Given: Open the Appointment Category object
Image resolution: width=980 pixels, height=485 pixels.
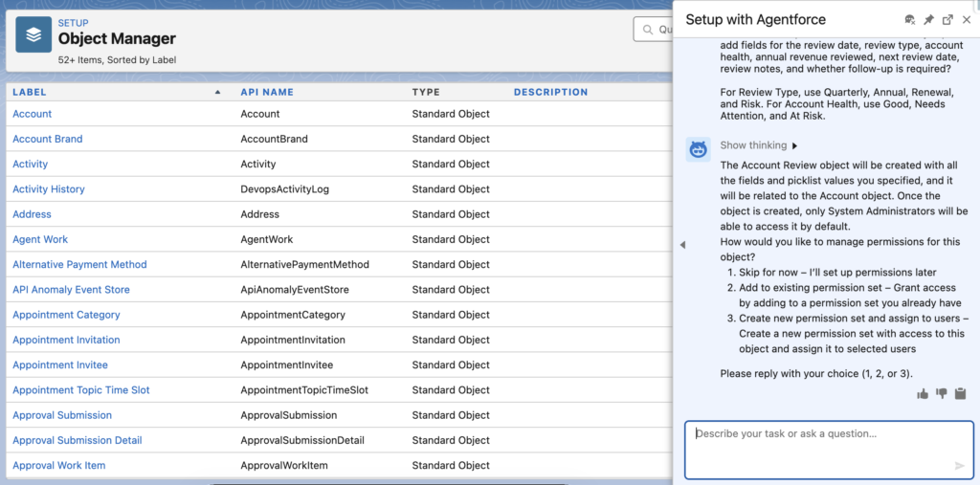Looking at the screenshot, I should tap(66, 315).
